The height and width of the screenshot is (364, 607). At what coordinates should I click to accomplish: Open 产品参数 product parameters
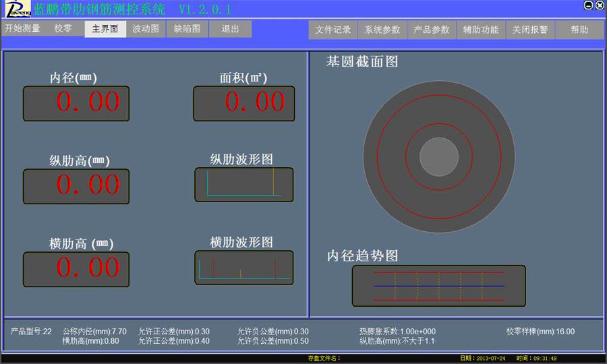432,30
